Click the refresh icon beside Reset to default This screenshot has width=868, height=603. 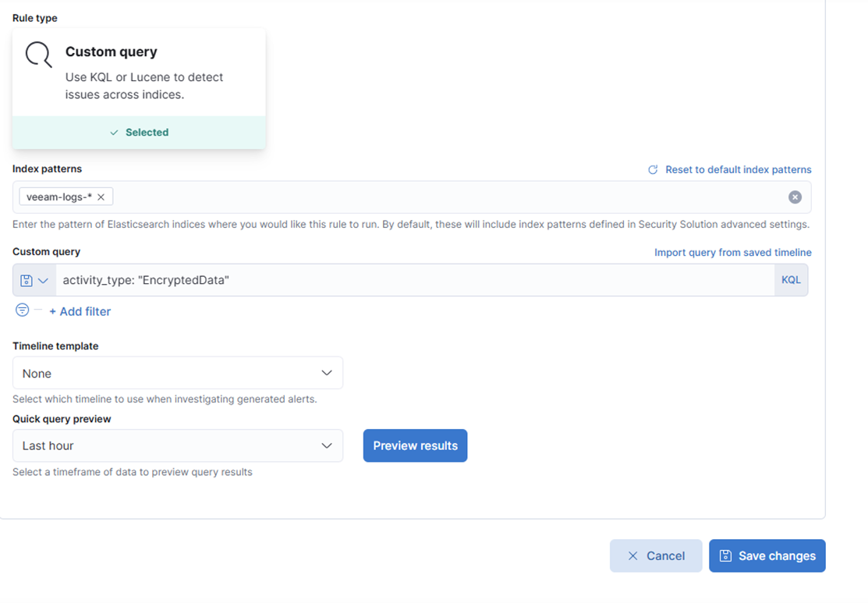(x=653, y=170)
